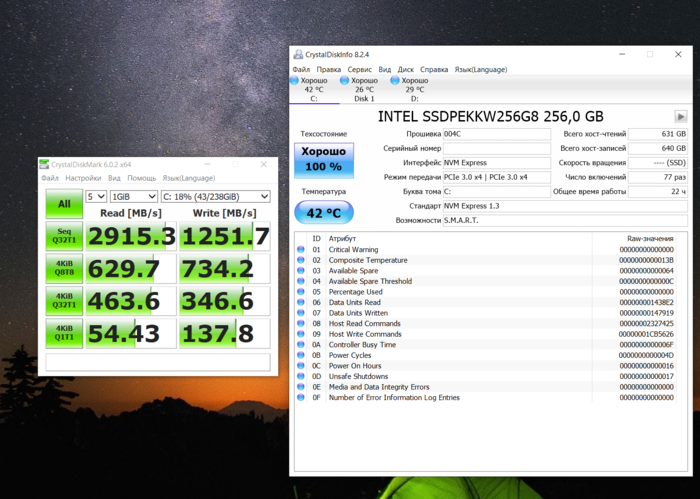Open Диск menu in CrystalDiskInfo
Viewport: 700px width, 499px height.
coord(405,70)
